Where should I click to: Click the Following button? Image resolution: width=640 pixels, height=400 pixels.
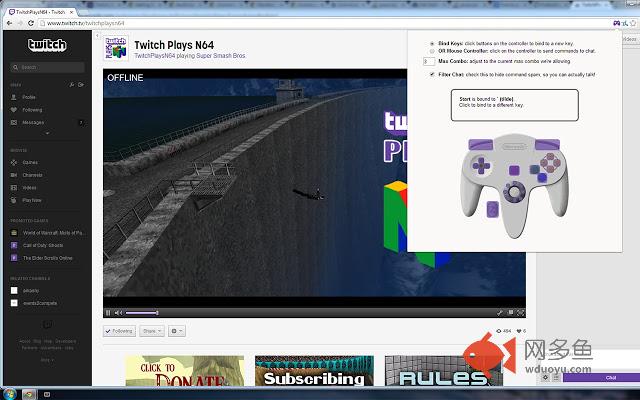pyautogui.click(x=120, y=330)
